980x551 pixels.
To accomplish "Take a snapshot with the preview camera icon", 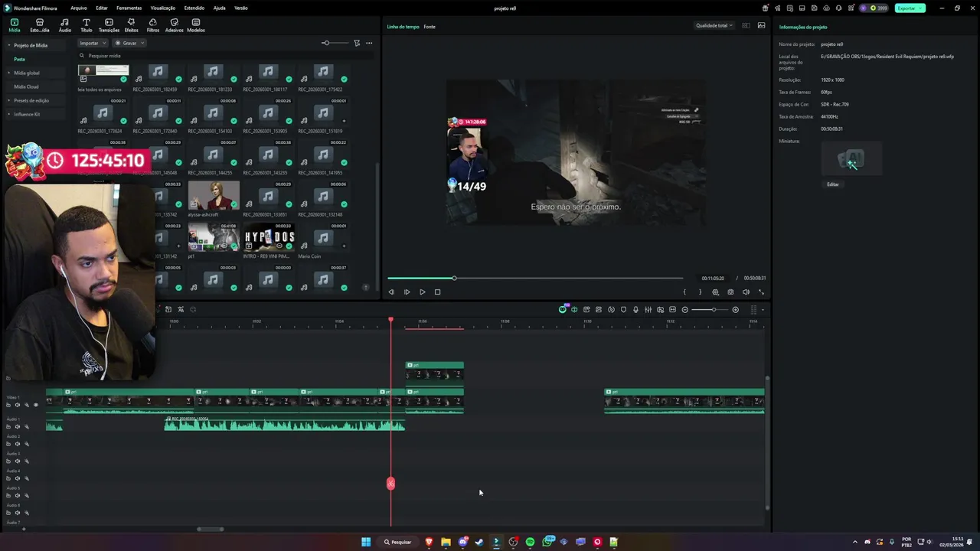I will [730, 292].
